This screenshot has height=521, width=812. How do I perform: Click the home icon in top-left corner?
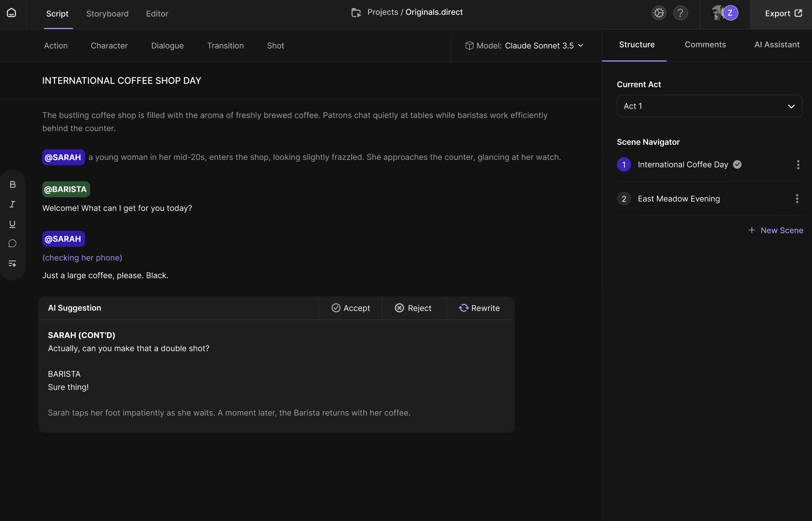click(x=11, y=13)
